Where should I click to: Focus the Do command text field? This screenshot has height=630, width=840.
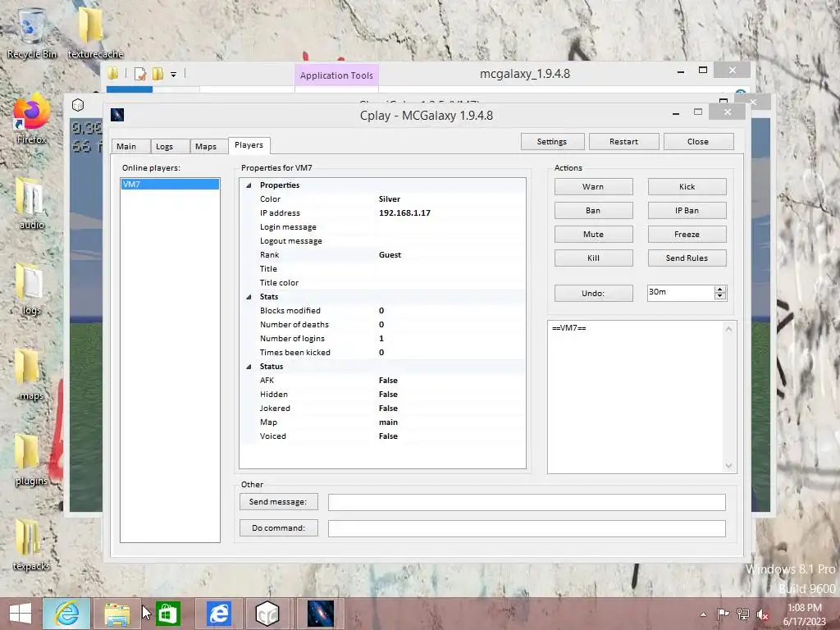(527, 529)
